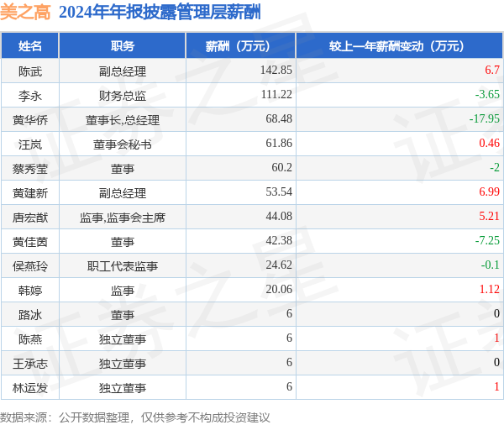The height and width of the screenshot is (425, 504).
Task: Click the 财务总监 position cell
Action: (123, 96)
